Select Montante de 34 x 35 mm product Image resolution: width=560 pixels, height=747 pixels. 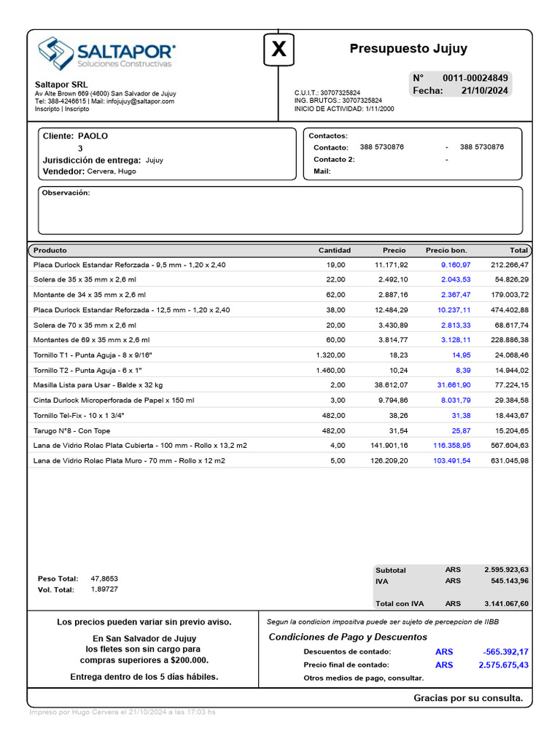[x=90, y=295]
